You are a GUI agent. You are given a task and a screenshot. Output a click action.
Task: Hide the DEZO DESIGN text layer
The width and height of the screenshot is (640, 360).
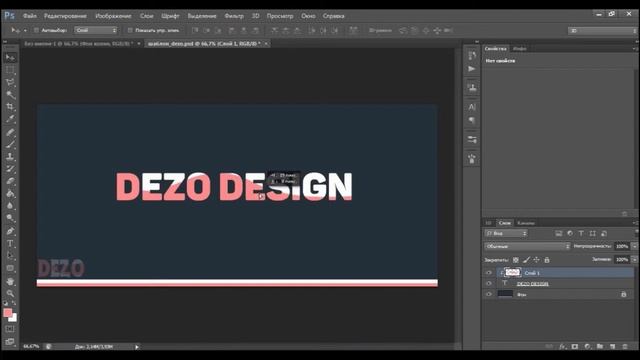(x=489, y=283)
